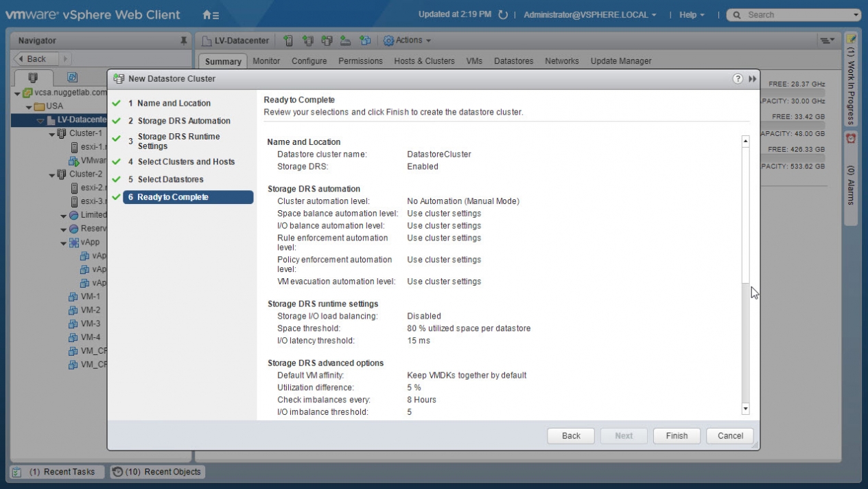This screenshot has width=868, height=489.
Task: Open the Administrator@VSPHERE.LOCAL user menu
Action: pos(590,15)
